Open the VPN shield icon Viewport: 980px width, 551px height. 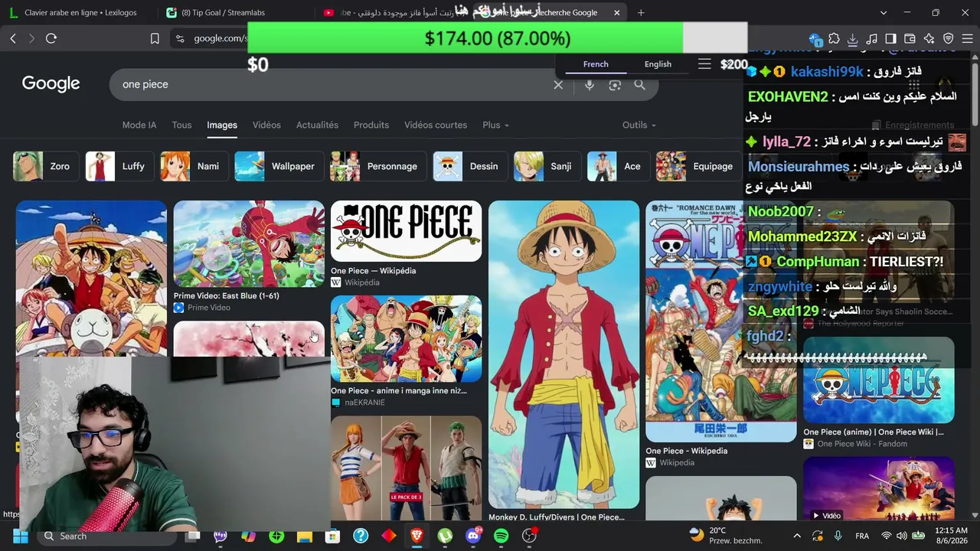click(x=948, y=38)
